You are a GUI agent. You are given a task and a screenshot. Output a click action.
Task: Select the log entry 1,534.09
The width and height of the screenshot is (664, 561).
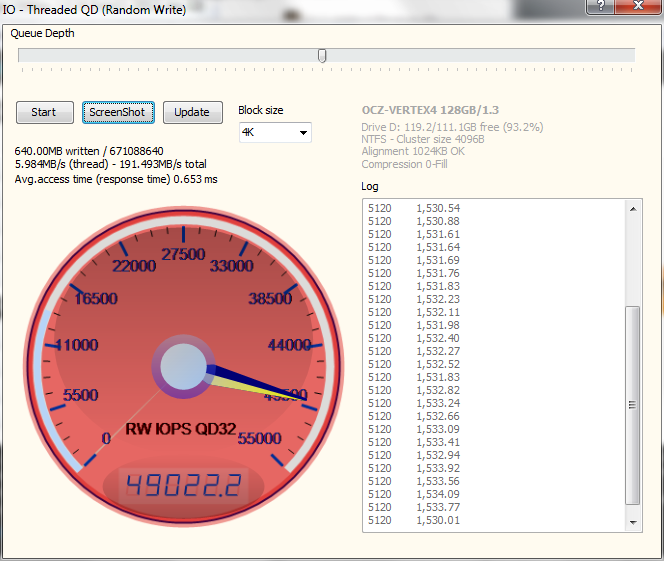tap(440, 494)
